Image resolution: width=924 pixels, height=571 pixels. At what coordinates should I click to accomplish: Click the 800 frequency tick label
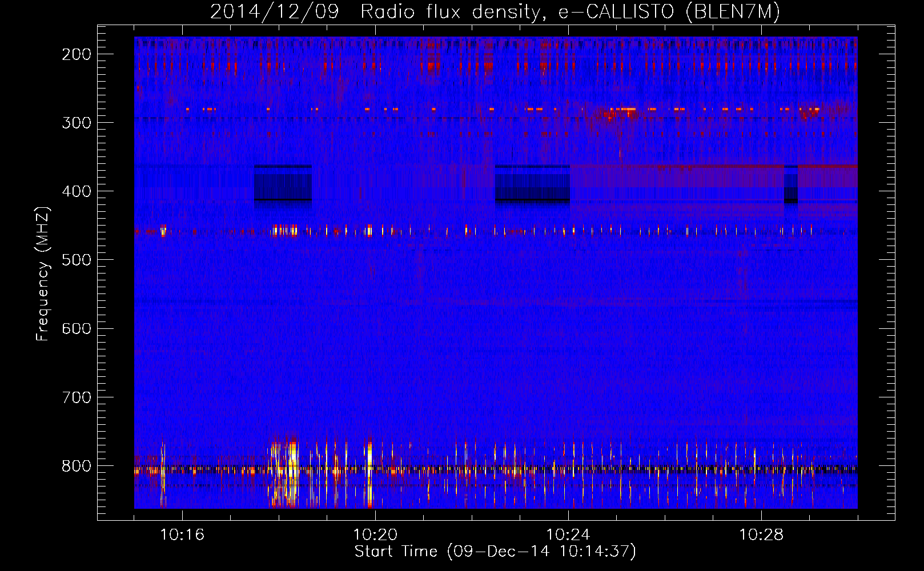[77, 466]
